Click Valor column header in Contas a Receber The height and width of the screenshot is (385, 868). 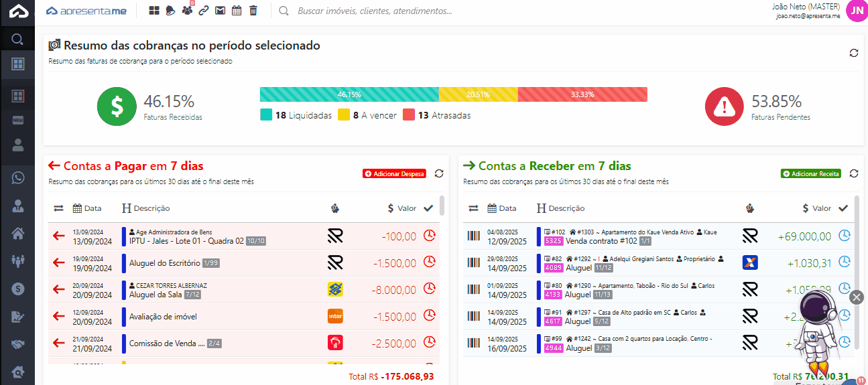(x=816, y=208)
